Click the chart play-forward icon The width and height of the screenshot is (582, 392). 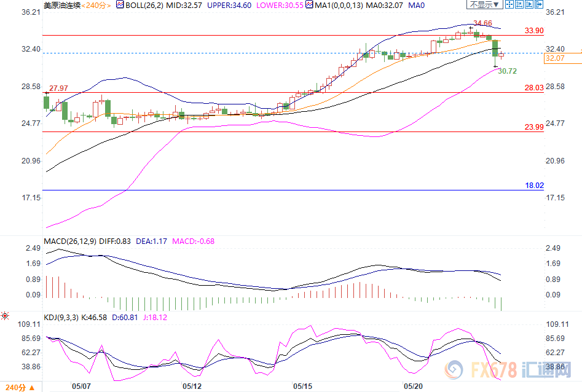pos(529,4)
